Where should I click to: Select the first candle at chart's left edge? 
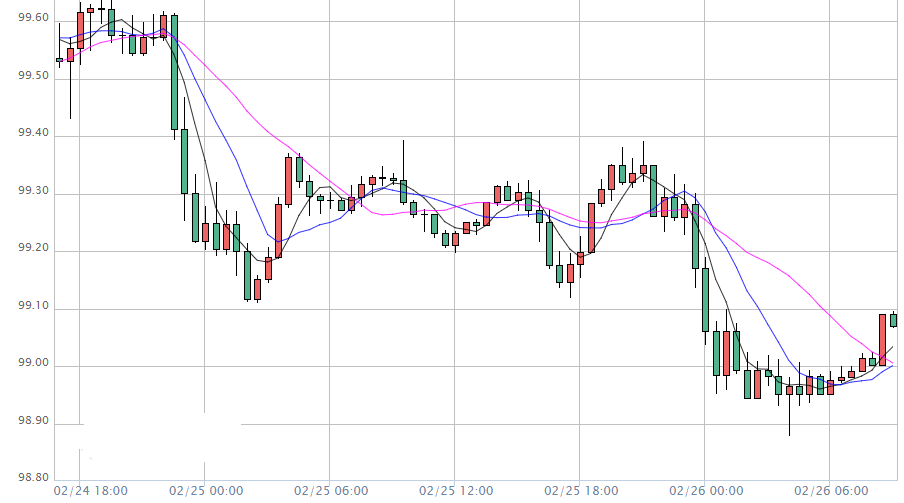[x=59, y=60]
